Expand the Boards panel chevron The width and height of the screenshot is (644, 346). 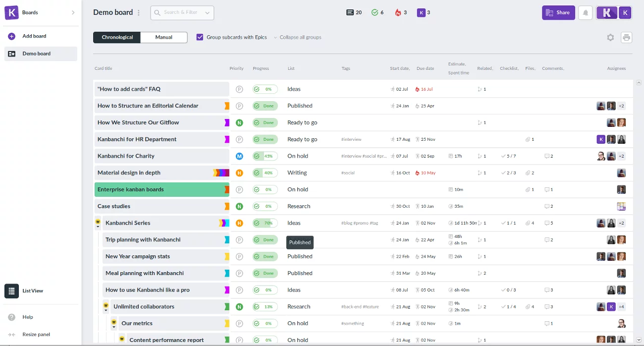(x=73, y=12)
